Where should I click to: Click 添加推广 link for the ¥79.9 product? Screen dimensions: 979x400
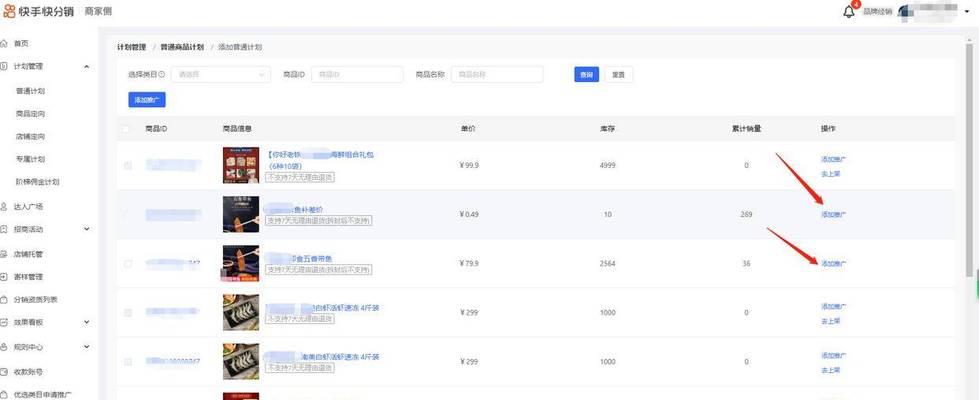pos(834,264)
